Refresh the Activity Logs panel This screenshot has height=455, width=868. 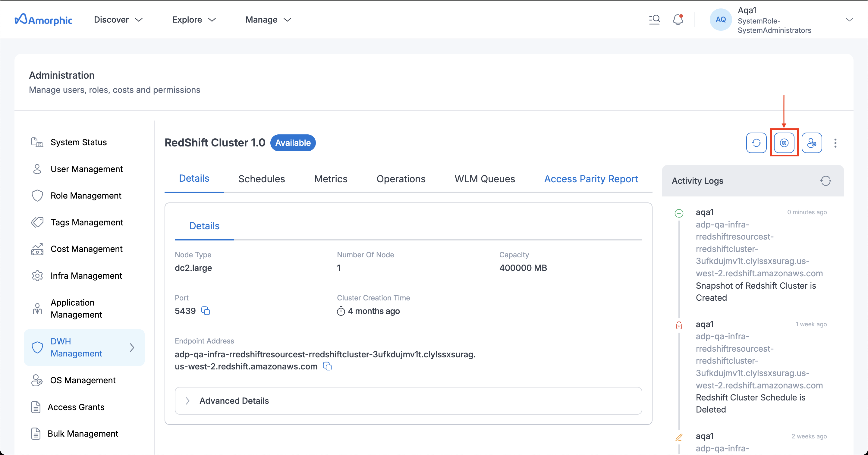click(x=826, y=181)
